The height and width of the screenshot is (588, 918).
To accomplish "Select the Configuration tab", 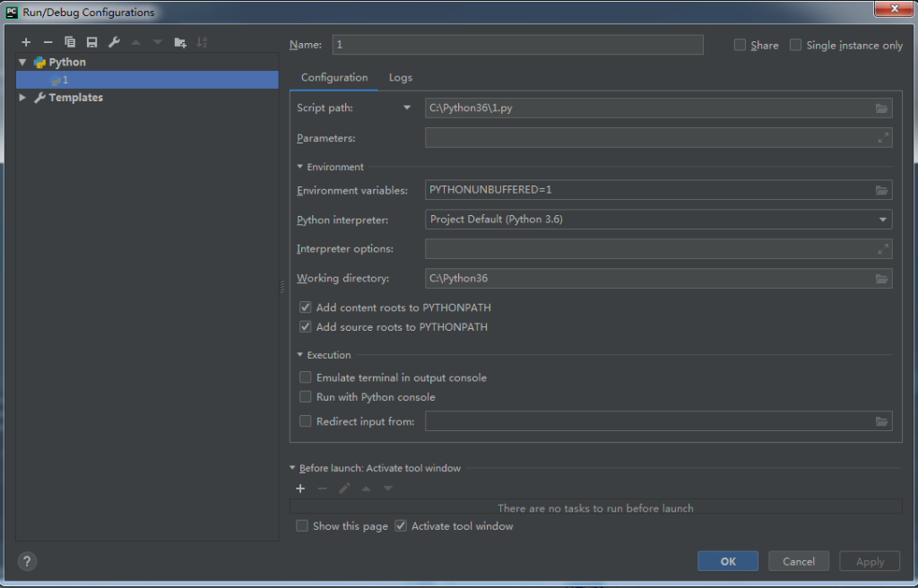I will (333, 77).
